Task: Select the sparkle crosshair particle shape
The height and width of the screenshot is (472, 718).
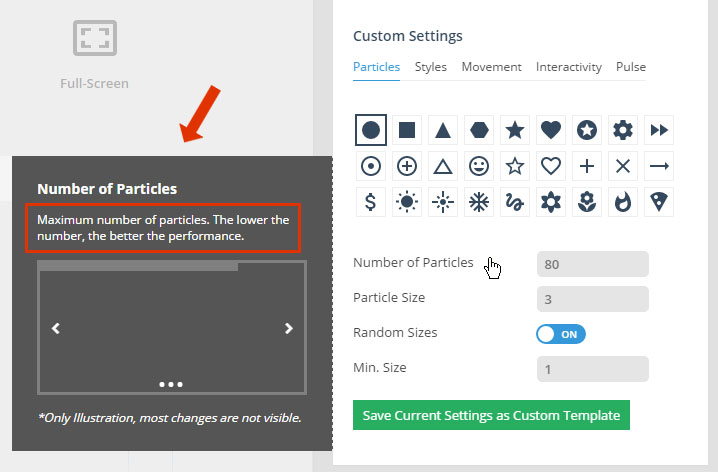Action: pyautogui.click(x=443, y=202)
